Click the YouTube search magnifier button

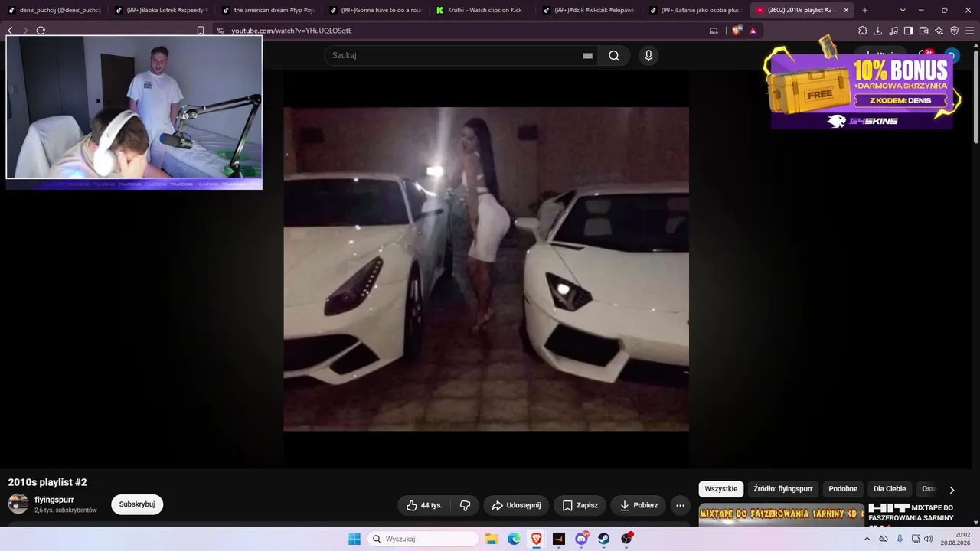coord(614,55)
